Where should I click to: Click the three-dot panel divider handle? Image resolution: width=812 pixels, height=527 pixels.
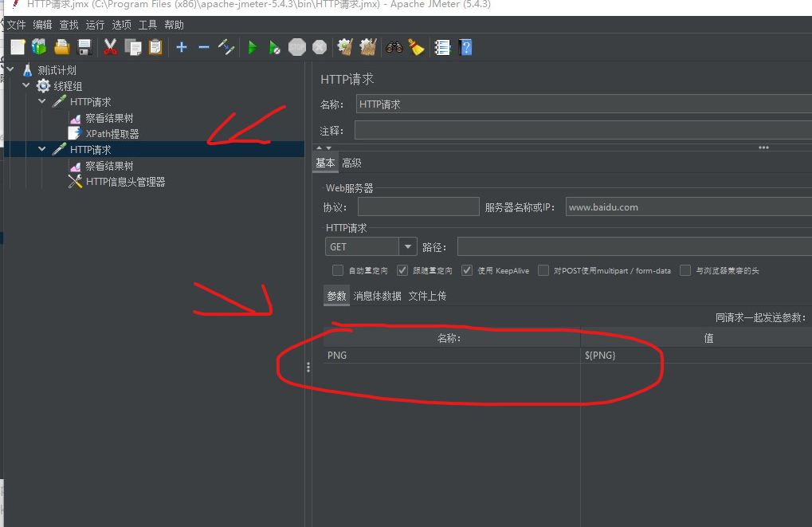tap(308, 368)
